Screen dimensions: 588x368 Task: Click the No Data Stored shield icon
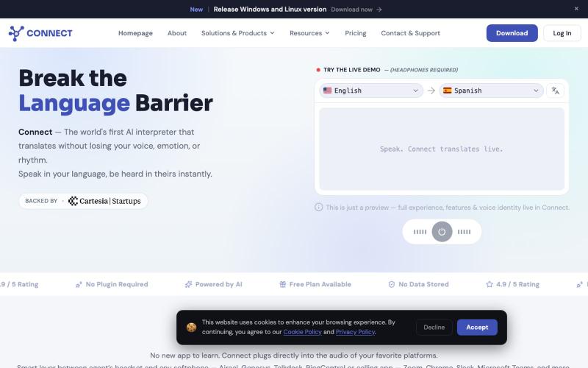click(392, 284)
